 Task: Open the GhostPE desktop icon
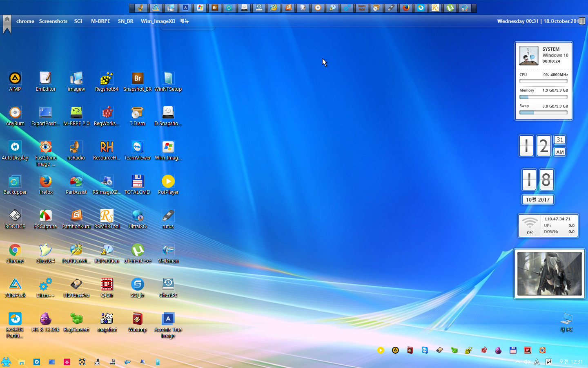click(x=168, y=287)
